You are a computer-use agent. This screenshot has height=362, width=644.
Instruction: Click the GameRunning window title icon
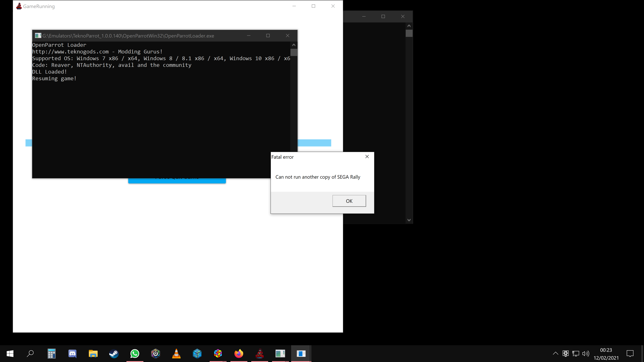tap(19, 6)
